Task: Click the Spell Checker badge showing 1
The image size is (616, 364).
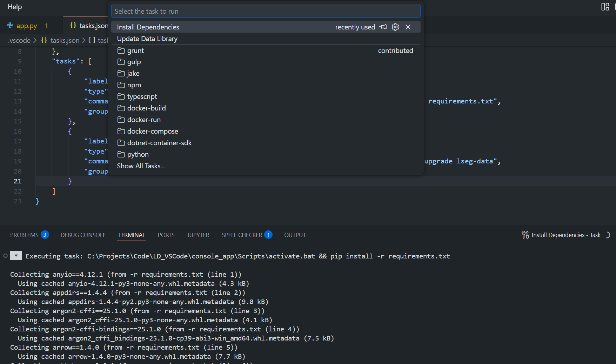Action: point(268,235)
